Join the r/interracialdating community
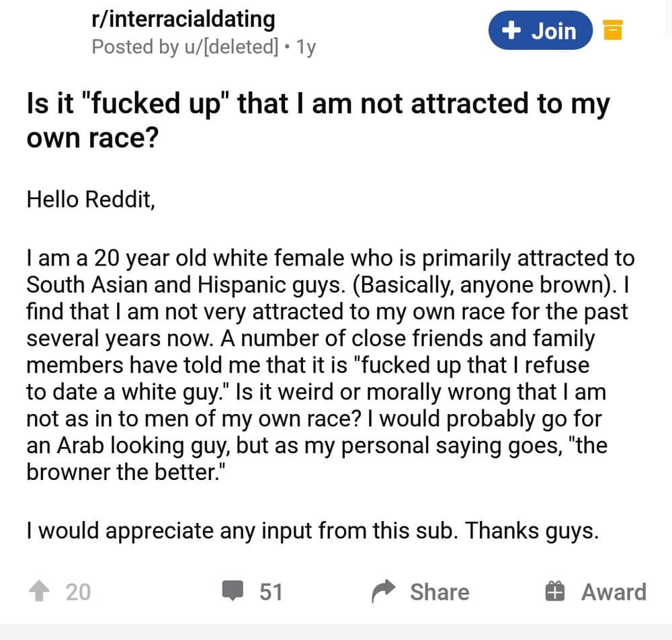Screen dimensions: 672x640 tap(540, 30)
